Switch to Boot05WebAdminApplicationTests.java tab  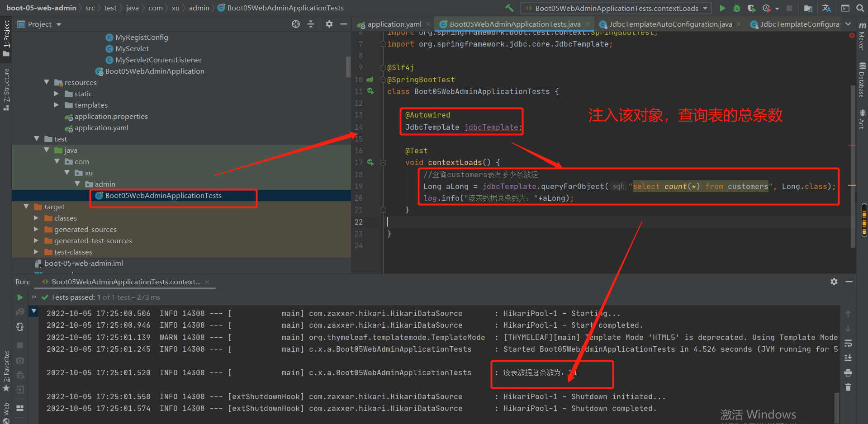pos(515,24)
